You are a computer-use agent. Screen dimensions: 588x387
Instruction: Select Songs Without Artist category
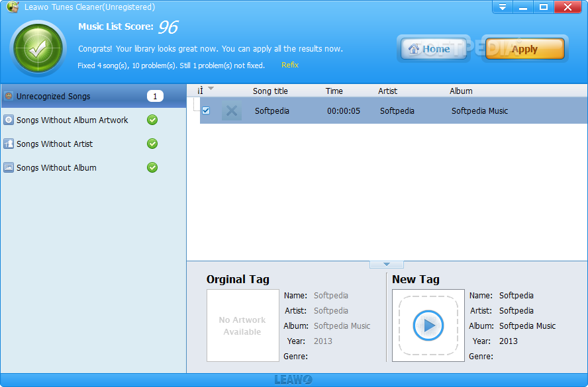tap(93, 144)
